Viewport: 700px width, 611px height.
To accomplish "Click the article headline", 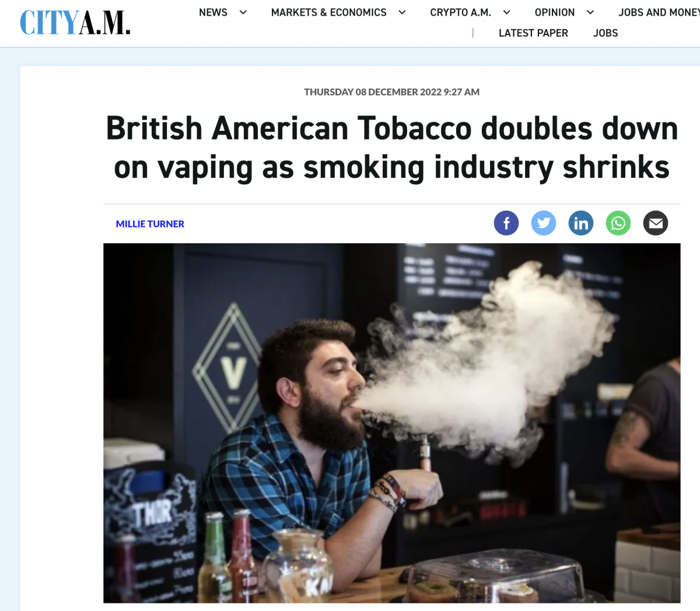I will (x=392, y=148).
